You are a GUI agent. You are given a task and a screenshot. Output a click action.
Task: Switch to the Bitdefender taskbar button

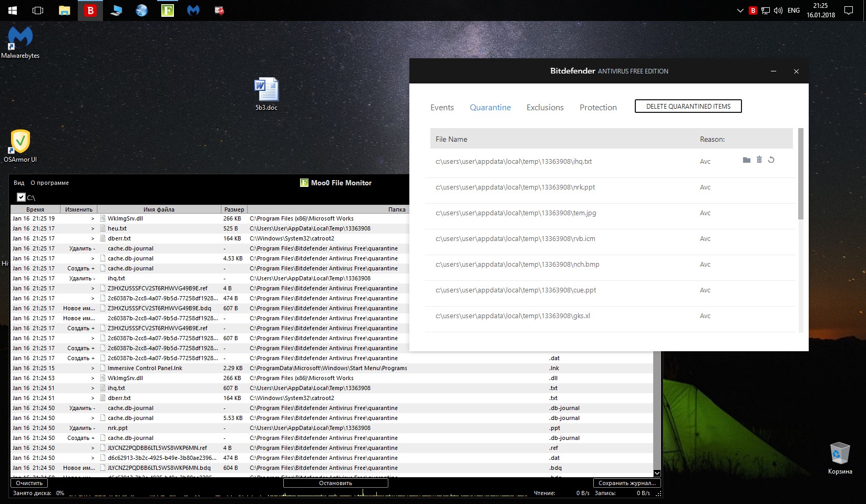click(90, 10)
